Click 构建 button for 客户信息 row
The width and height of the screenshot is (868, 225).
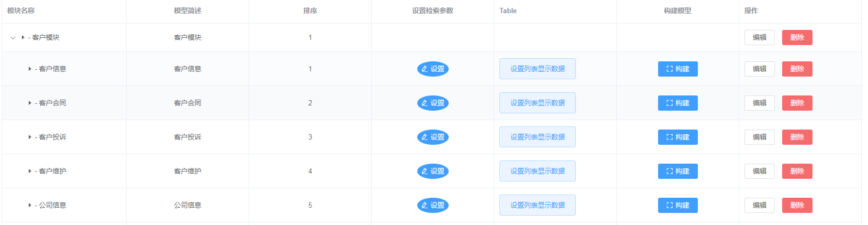coord(678,69)
